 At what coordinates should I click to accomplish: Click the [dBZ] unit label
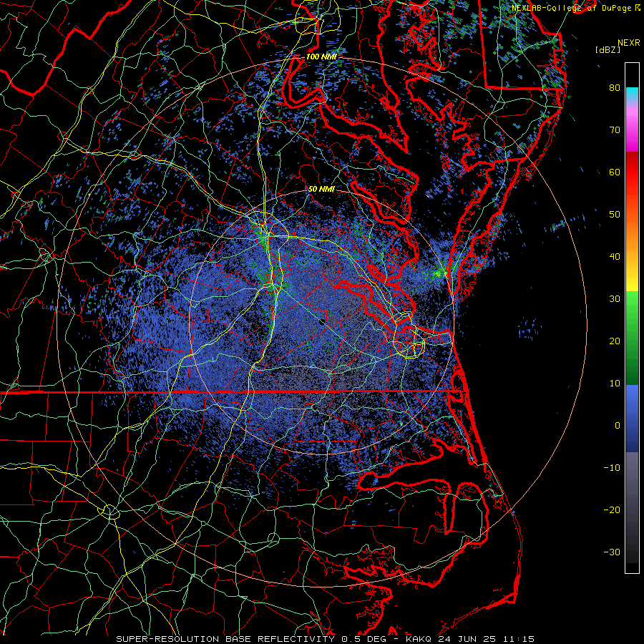point(608,50)
